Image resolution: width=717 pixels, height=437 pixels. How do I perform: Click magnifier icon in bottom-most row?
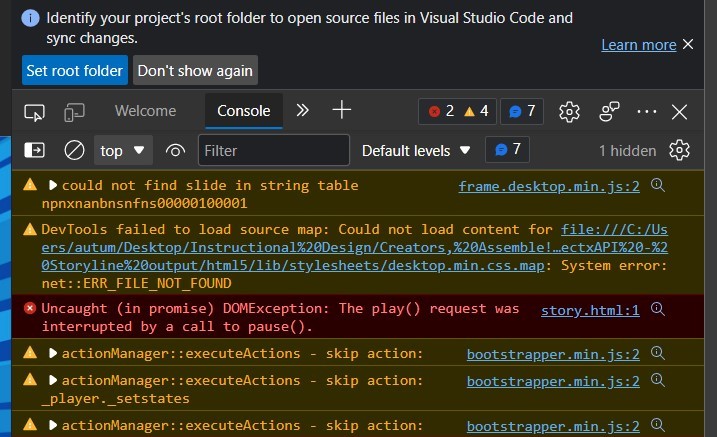coord(658,424)
